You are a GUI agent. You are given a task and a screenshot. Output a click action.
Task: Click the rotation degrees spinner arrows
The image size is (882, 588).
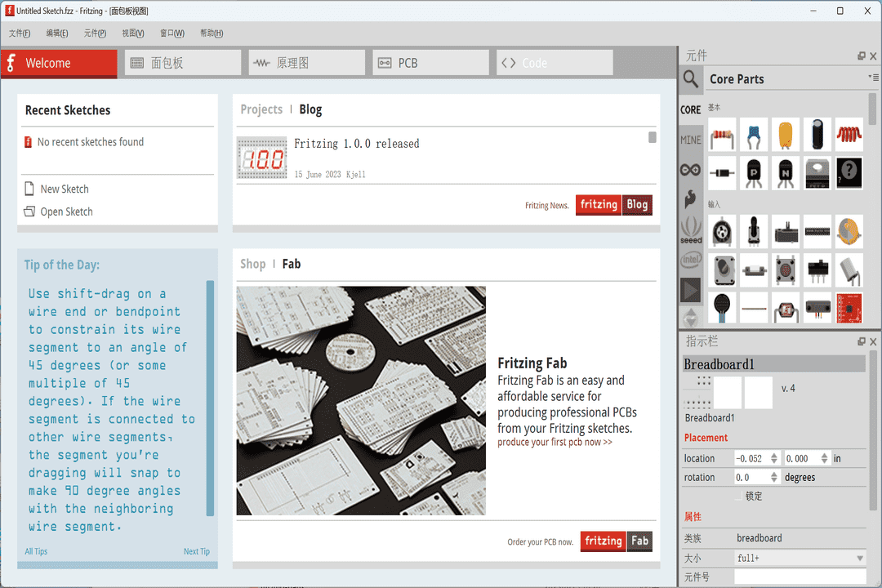pos(774,478)
